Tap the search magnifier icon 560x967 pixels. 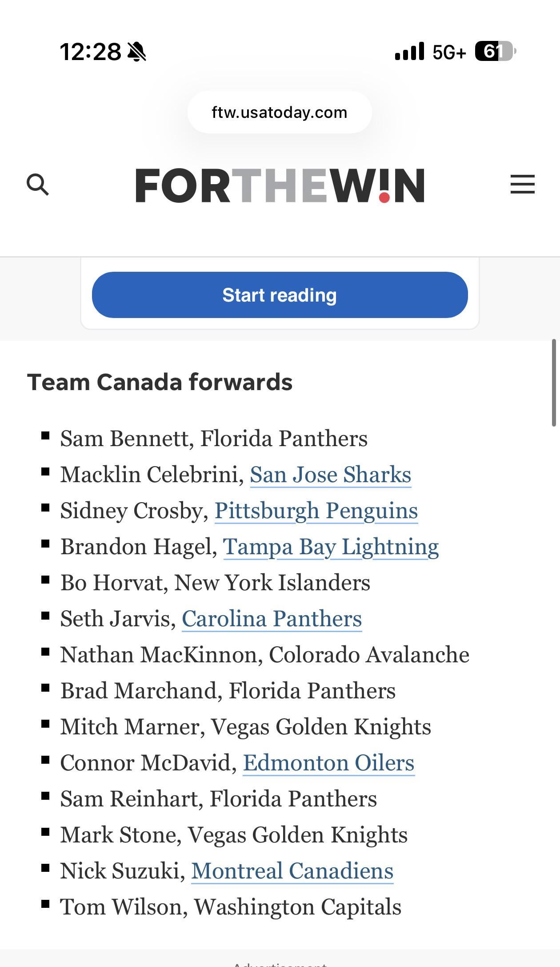(x=38, y=185)
